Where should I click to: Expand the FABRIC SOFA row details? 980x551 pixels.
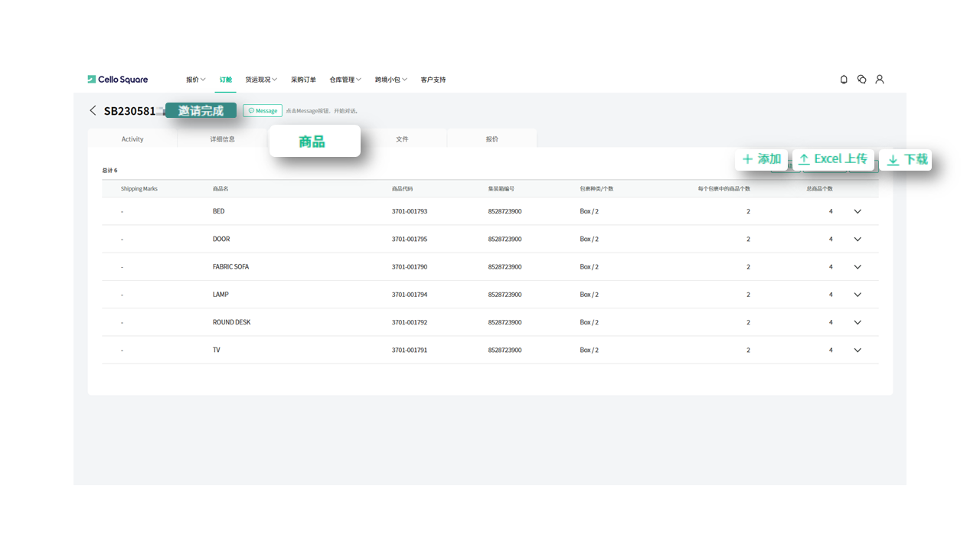[x=857, y=267]
